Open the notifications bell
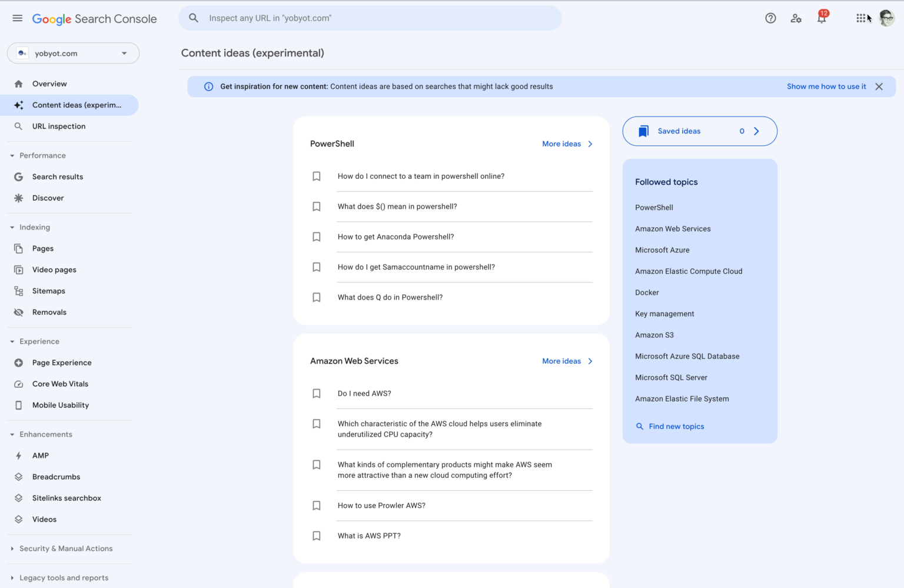Screen dimensions: 904x588 click(x=822, y=18)
